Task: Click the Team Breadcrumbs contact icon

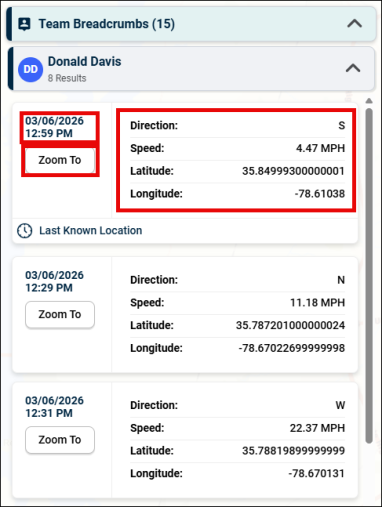Action: 24,24
